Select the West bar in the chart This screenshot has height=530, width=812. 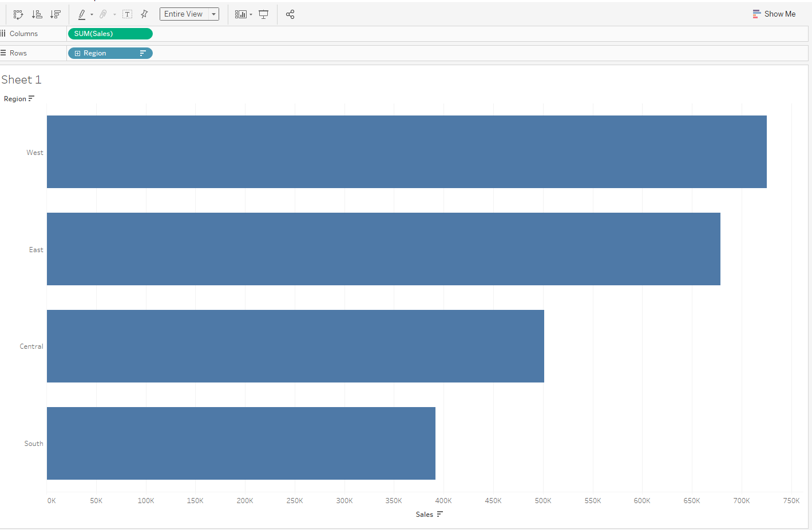[x=407, y=152]
